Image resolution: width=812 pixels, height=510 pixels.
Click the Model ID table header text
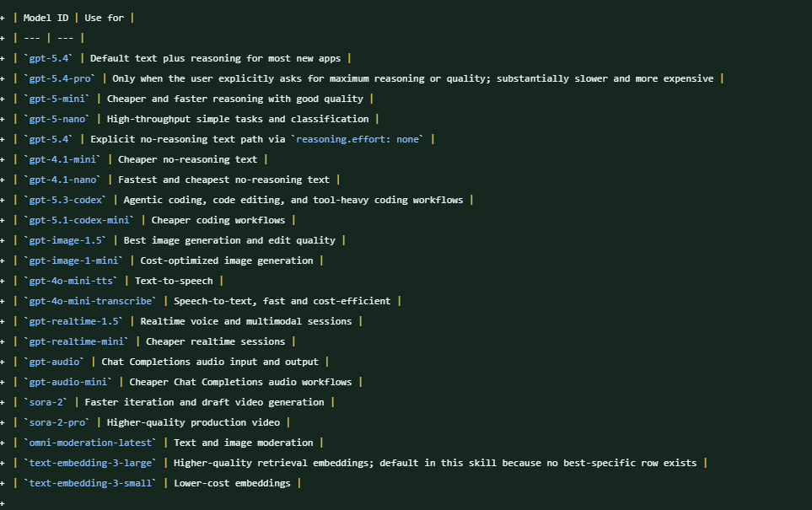pyautogui.click(x=46, y=18)
